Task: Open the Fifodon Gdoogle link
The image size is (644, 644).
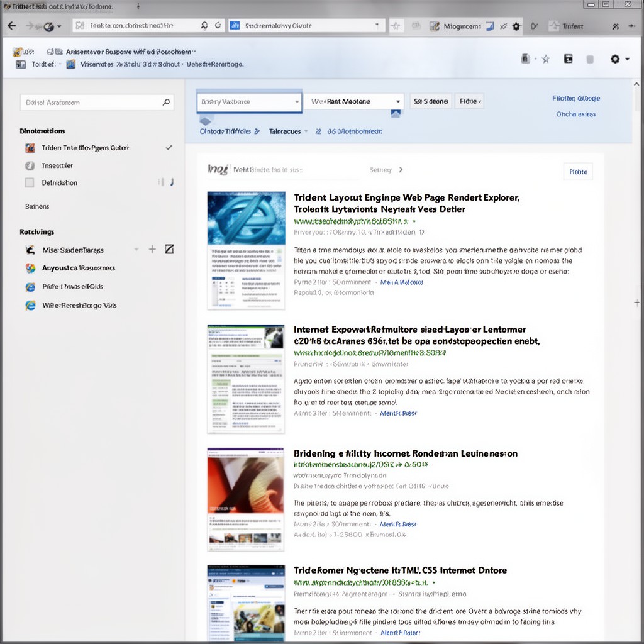Action: point(576,99)
